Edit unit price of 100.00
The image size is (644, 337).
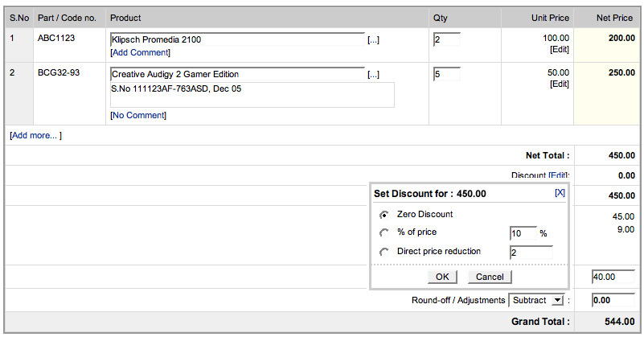click(559, 49)
